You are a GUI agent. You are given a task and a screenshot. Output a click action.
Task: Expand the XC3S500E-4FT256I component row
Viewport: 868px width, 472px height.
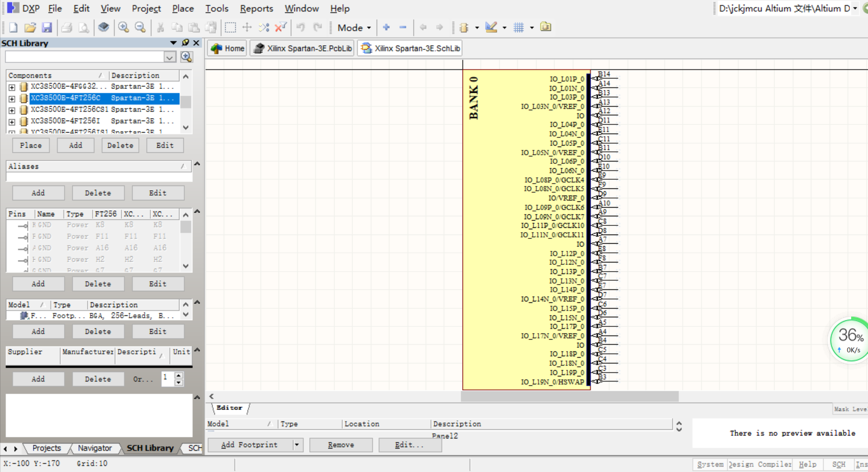click(12, 122)
